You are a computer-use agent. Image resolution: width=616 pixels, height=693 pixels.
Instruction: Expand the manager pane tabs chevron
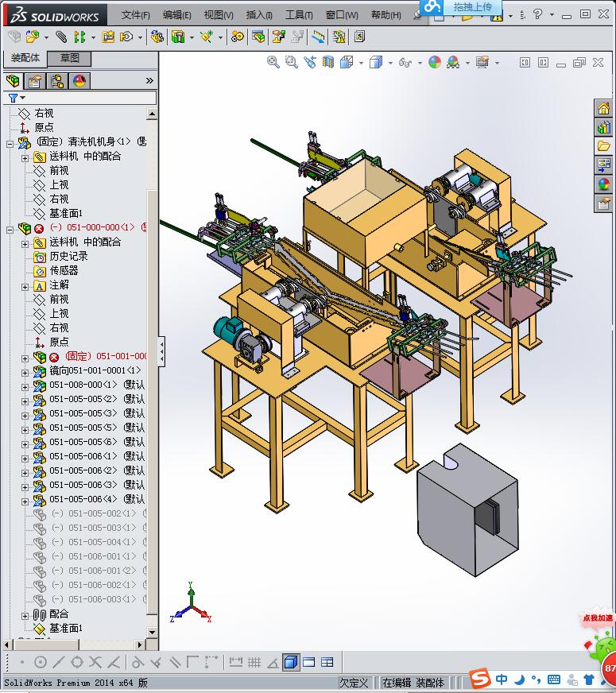coord(149,80)
